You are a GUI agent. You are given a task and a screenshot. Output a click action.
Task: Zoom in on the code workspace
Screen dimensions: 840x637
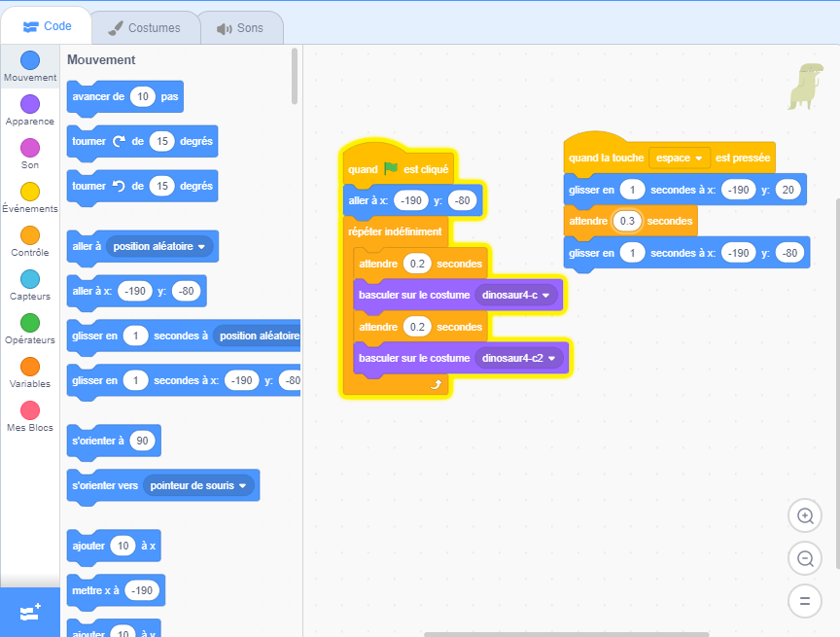804,515
